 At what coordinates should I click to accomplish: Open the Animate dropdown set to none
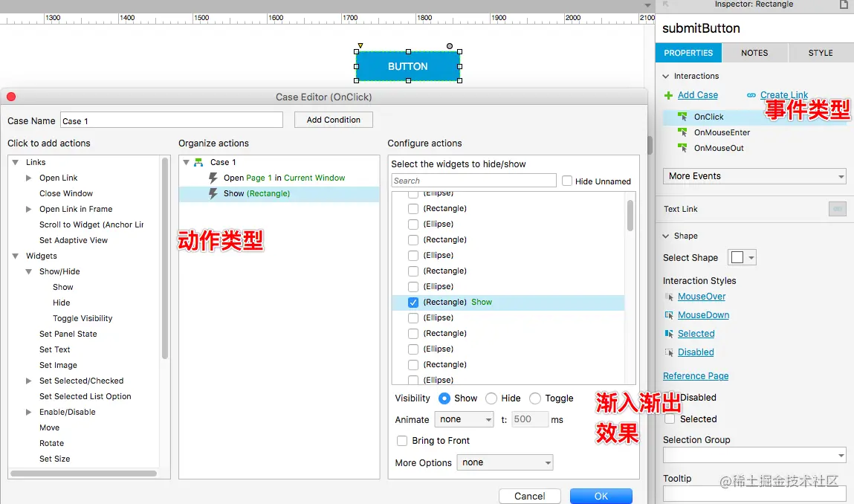(x=464, y=419)
